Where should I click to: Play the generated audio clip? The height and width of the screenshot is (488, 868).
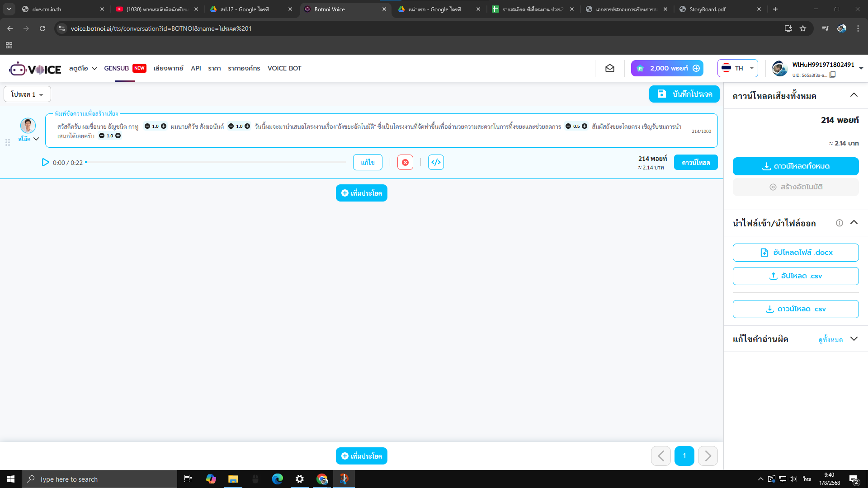45,162
